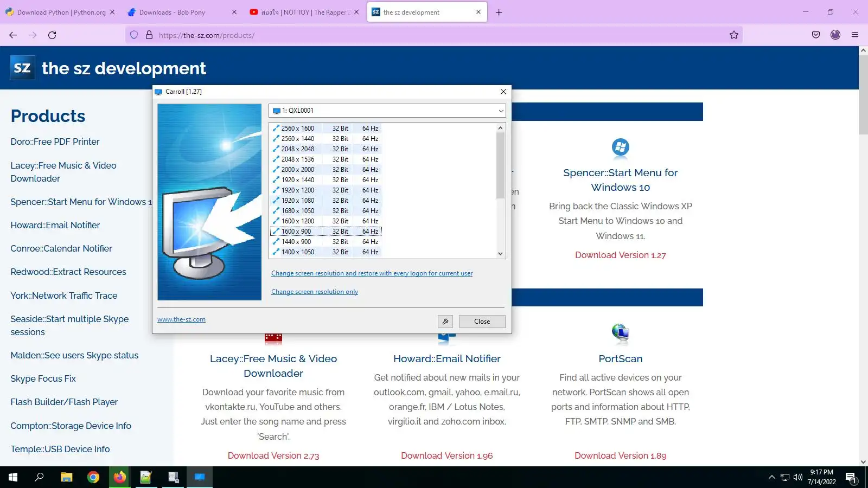Close the Downloads - Bob Pony tab
868x488 pixels.
(x=234, y=12)
